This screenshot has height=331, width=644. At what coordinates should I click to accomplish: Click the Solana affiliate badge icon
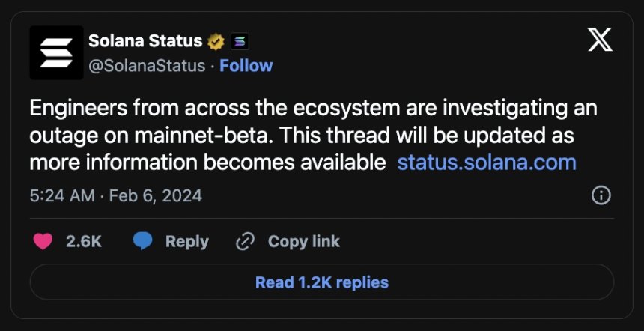240,41
